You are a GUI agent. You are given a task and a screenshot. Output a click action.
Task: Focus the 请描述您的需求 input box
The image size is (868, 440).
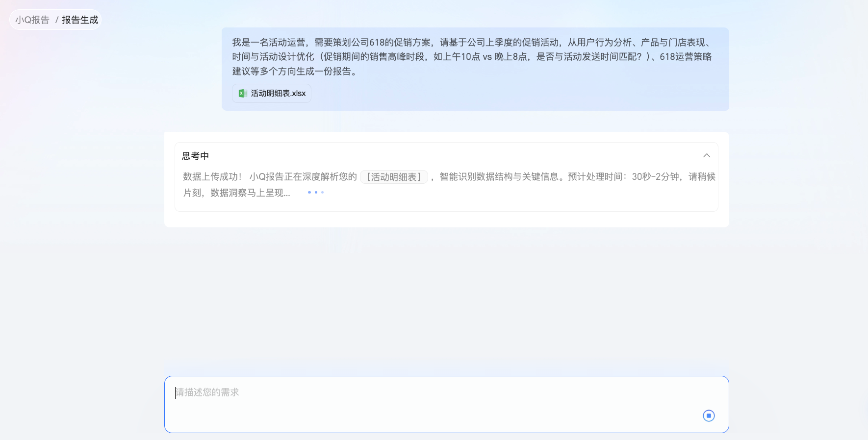pyautogui.click(x=446, y=404)
